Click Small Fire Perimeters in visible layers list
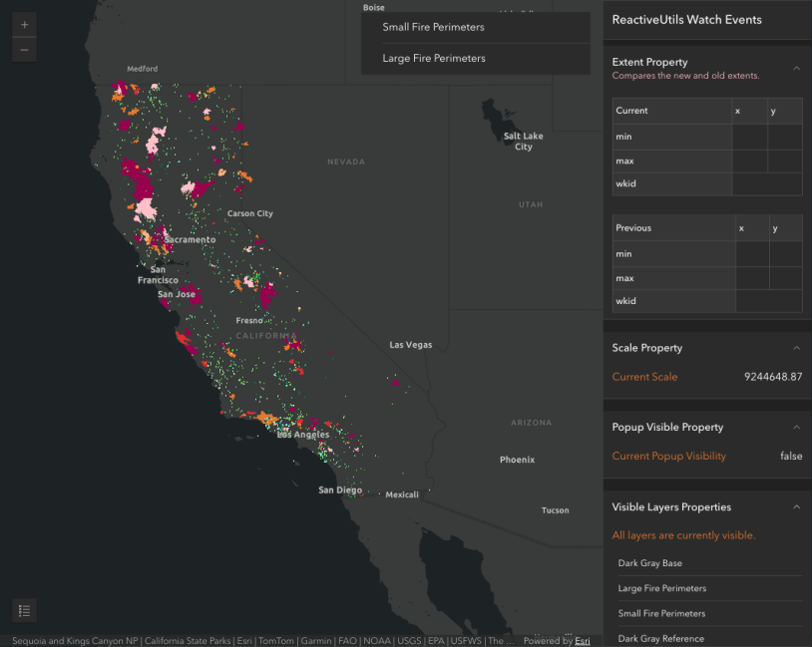The height and width of the screenshot is (647, 812). 661,613
